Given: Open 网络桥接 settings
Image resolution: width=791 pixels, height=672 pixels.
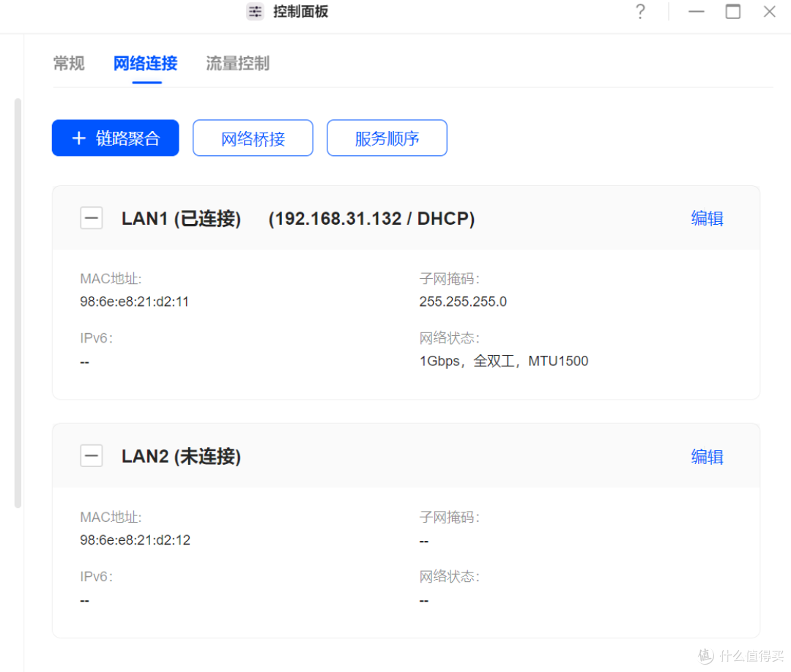Looking at the screenshot, I should tap(253, 138).
